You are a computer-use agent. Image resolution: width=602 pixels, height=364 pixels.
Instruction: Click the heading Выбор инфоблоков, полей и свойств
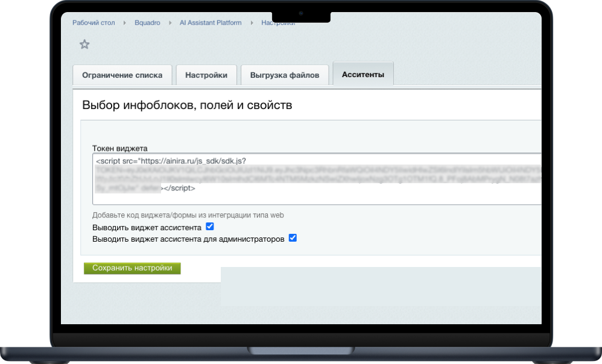pyautogui.click(x=187, y=105)
